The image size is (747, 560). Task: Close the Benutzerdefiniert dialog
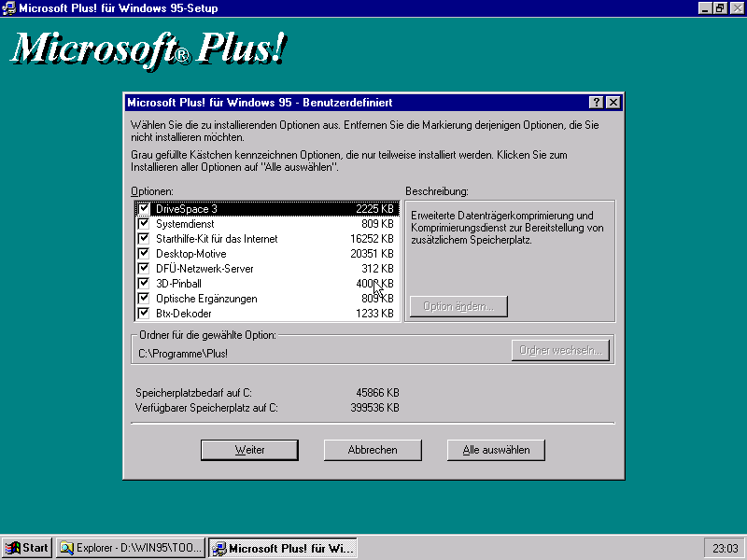(x=613, y=103)
